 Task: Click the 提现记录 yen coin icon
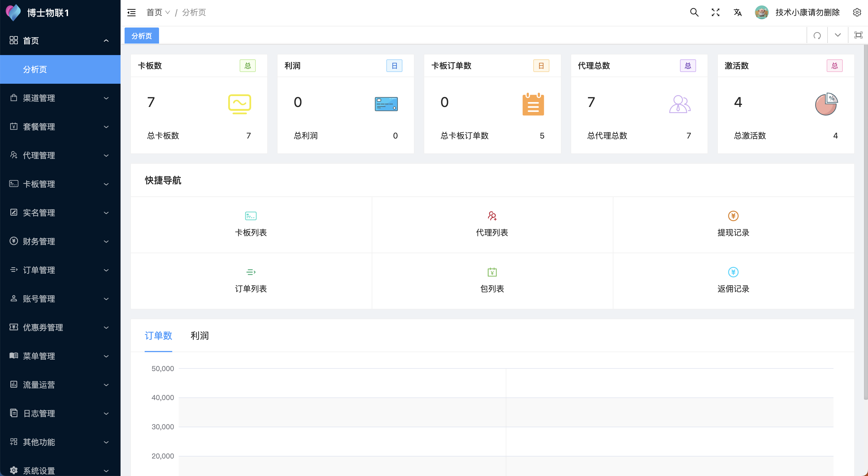pos(733,216)
